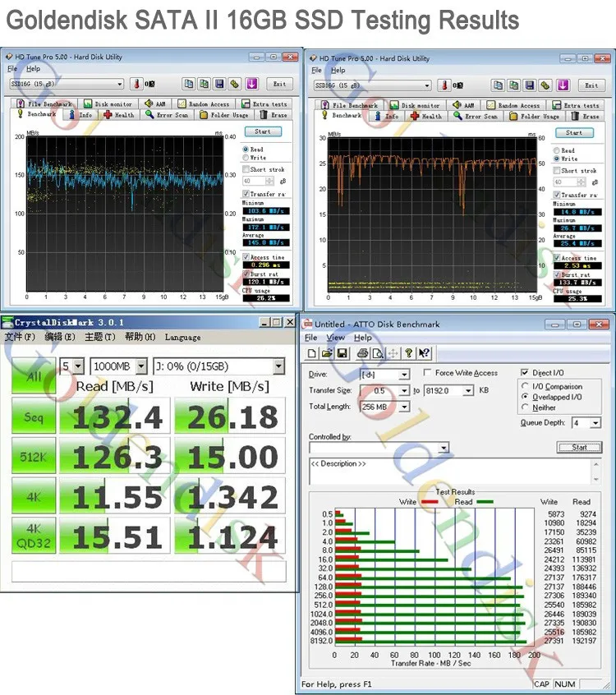Click 4K QD32 test button in CrystalDiskMark

tap(34, 536)
